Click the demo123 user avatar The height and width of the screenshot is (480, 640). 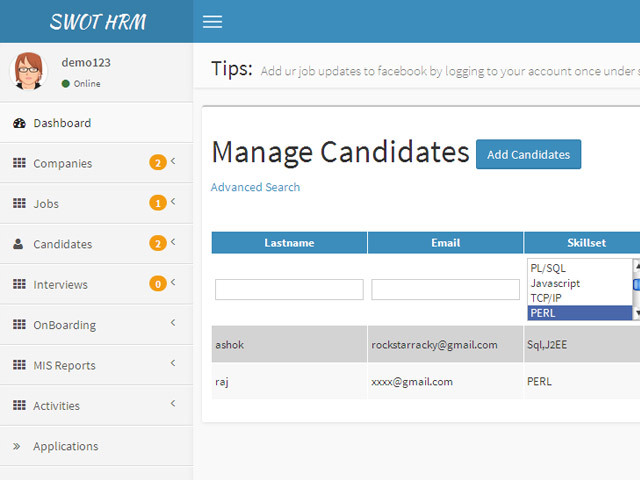pos(28,71)
